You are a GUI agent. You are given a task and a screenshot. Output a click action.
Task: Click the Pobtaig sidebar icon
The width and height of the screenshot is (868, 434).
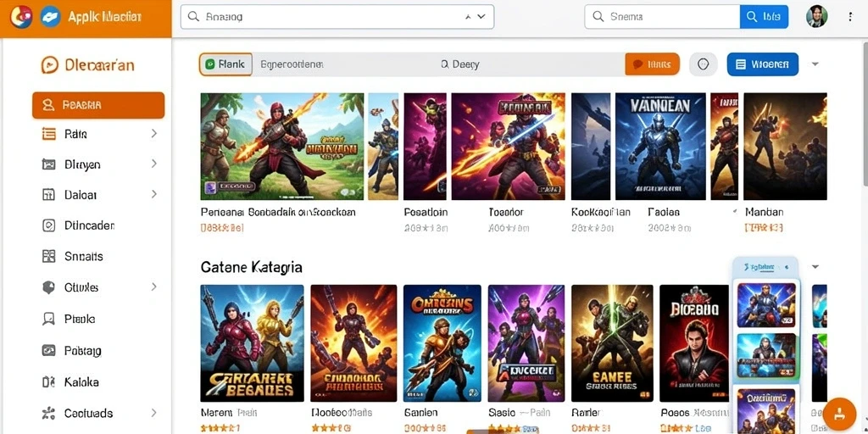pos(48,350)
